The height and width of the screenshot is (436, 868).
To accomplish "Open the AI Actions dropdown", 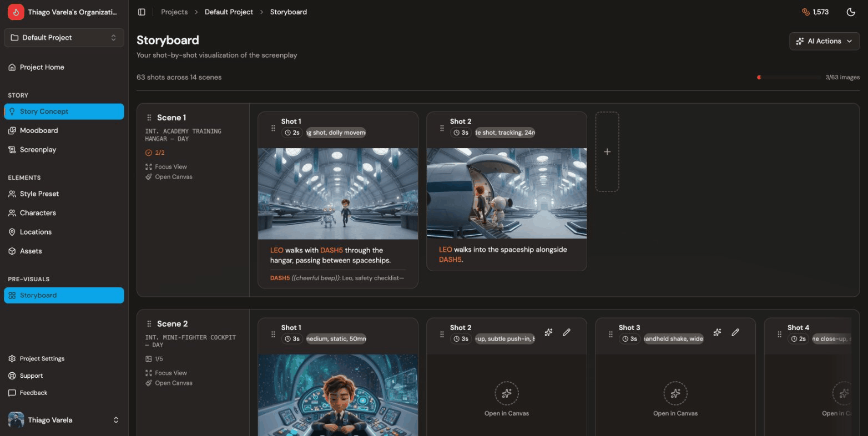I will [824, 41].
